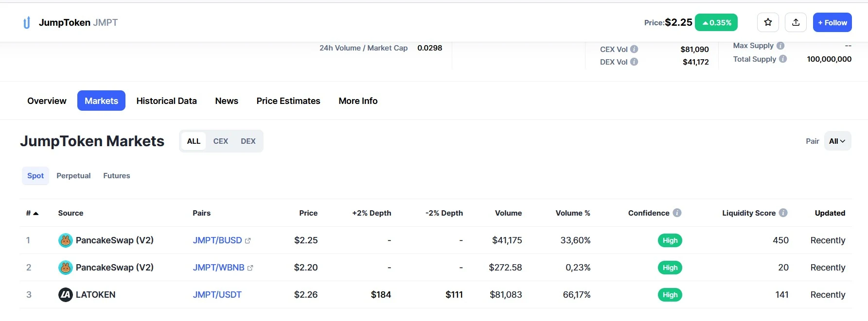Screen dimensions: 868x321
Task: Click the $111 depth value
Action: tap(454, 295)
